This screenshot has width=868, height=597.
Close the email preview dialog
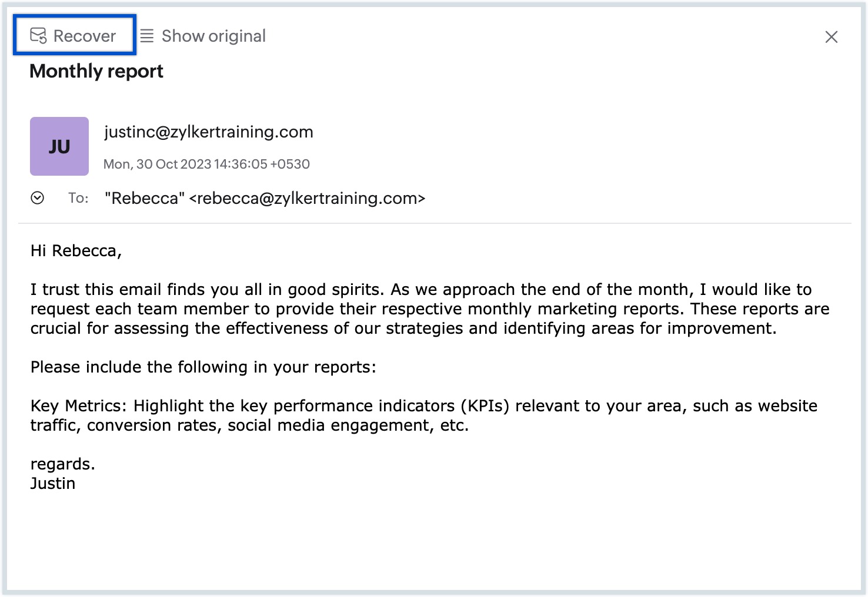click(x=831, y=37)
